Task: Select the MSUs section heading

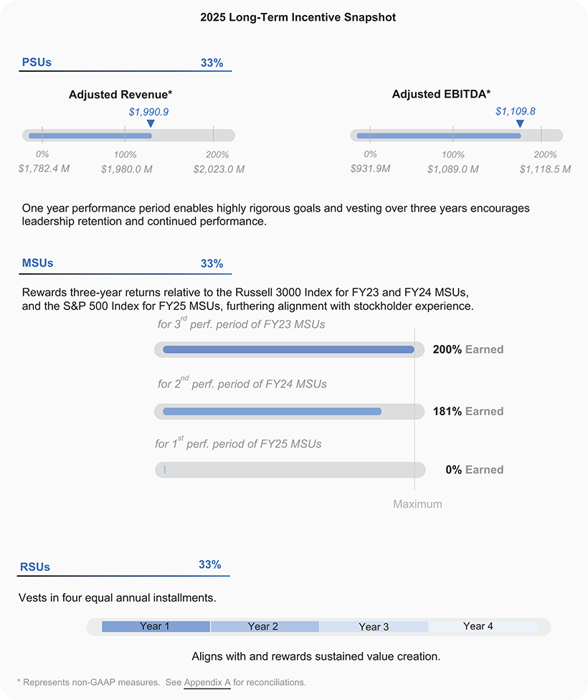Action: 38,263
